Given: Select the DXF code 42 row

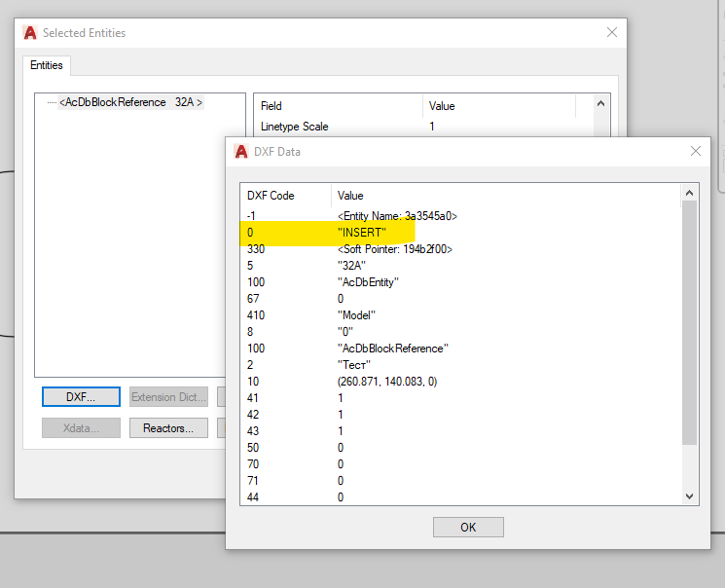Looking at the screenshot, I should point(460,415).
